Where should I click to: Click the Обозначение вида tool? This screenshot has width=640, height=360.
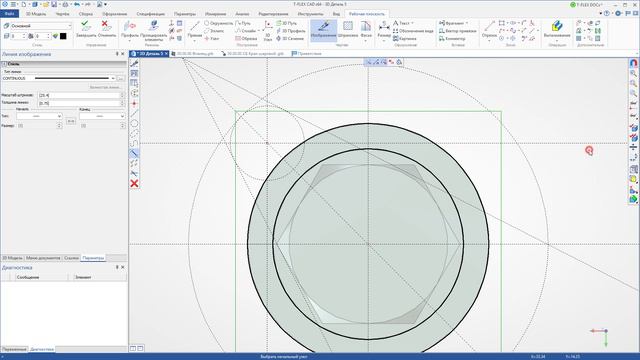pos(413,31)
